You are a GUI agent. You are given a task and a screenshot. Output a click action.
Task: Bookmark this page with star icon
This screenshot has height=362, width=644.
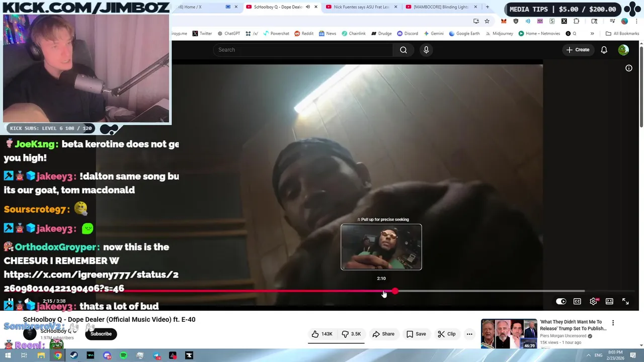click(487, 21)
